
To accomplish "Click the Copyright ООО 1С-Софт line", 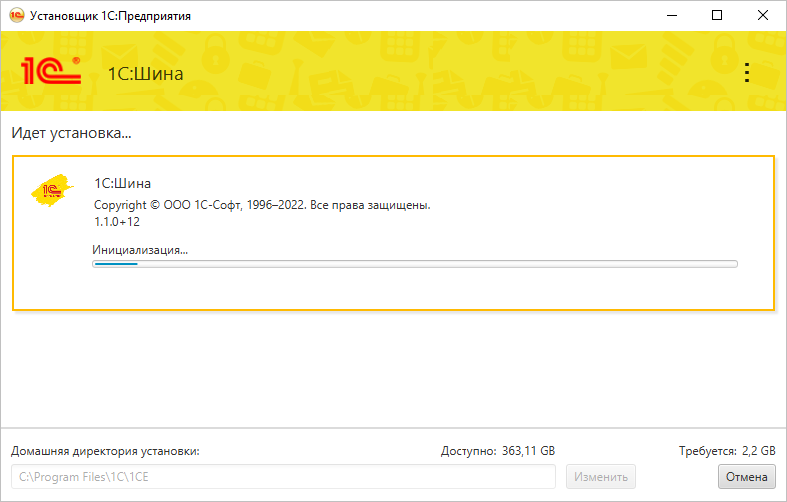I will tap(262, 205).
